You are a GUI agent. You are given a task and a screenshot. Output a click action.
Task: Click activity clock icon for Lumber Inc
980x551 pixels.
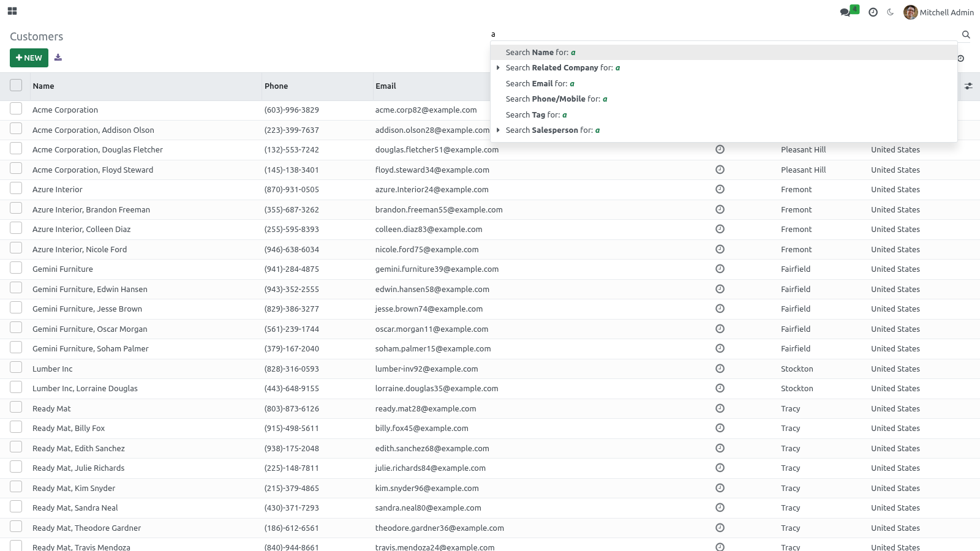(720, 369)
